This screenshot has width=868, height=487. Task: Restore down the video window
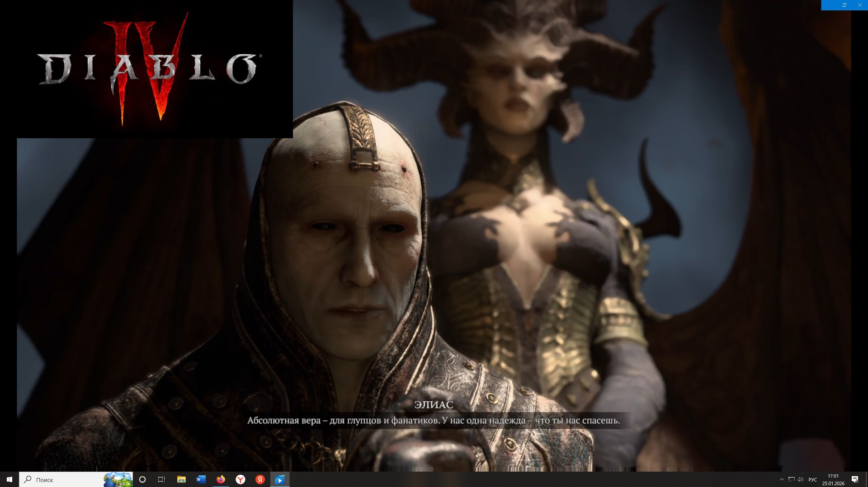point(844,5)
